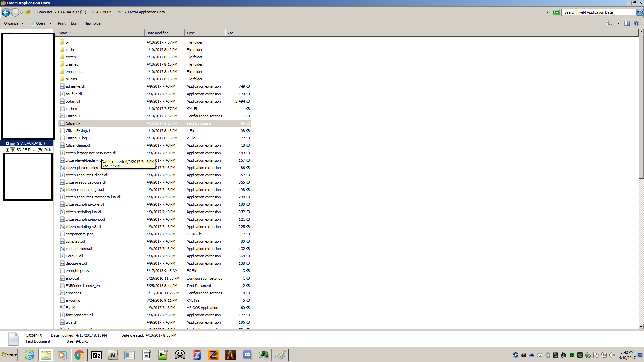Expand GTA BACKUP (E:) tree node
Screen dimensions: 644x362
click(x=7, y=143)
